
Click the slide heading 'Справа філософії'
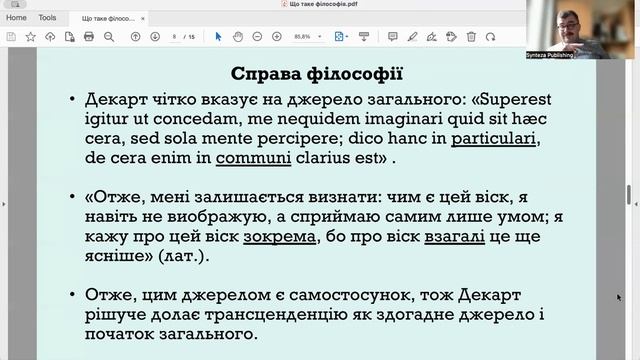[x=317, y=74]
